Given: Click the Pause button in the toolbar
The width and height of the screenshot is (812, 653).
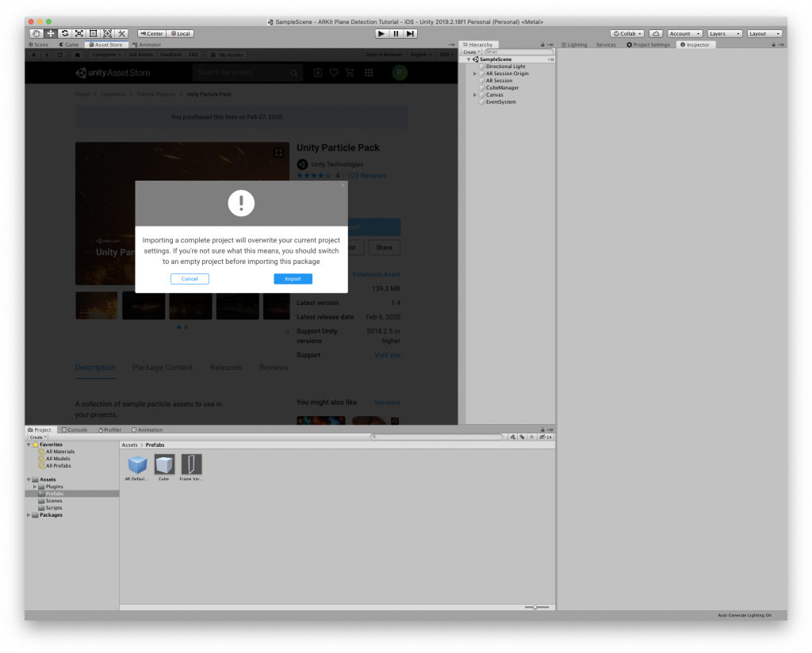Looking at the screenshot, I should [396, 33].
